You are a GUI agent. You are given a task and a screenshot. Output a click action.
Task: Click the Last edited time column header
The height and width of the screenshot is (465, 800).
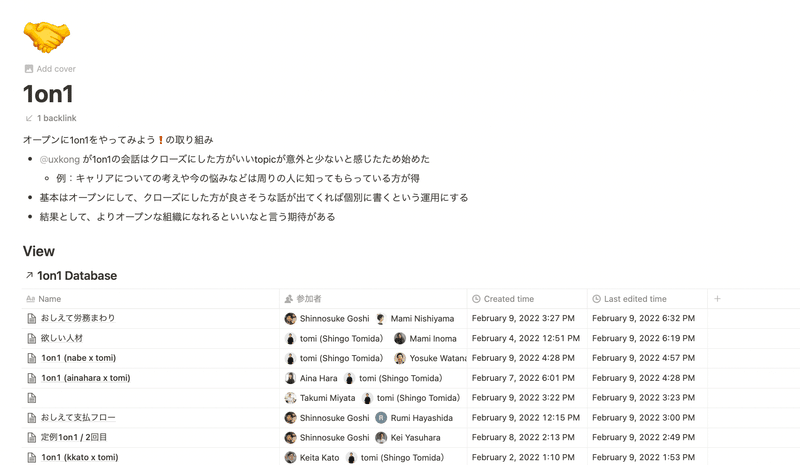coord(630,299)
